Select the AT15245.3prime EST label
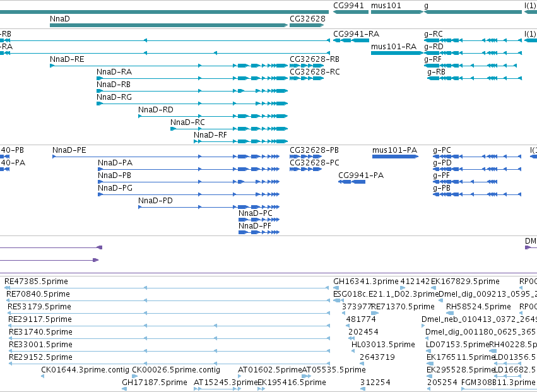 [225, 383]
